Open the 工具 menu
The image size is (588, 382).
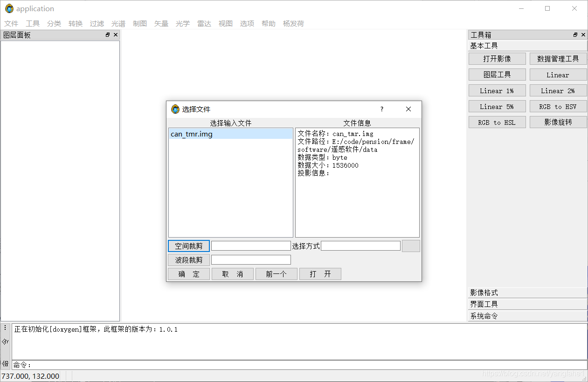(x=33, y=24)
